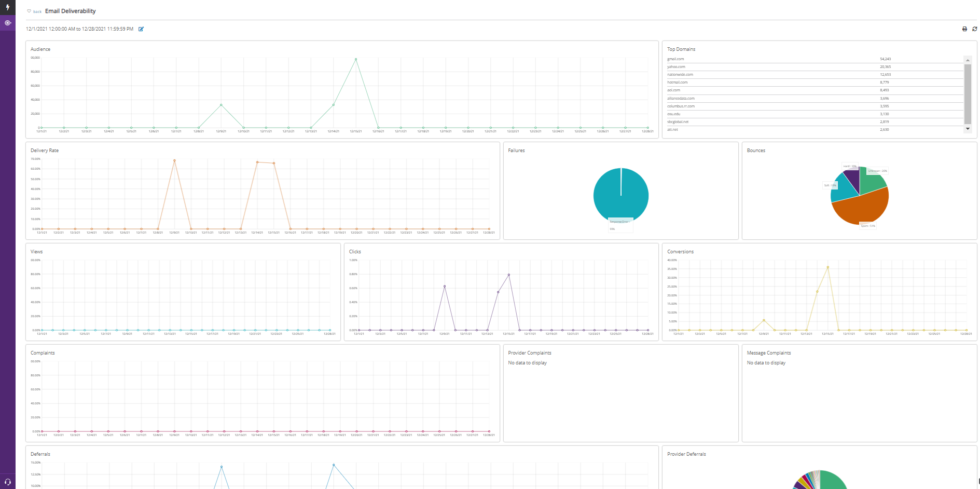The width and height of the screenshot is (980, 489).
Task: Click the Provider Deferrals pie chart
Action: 820,480
